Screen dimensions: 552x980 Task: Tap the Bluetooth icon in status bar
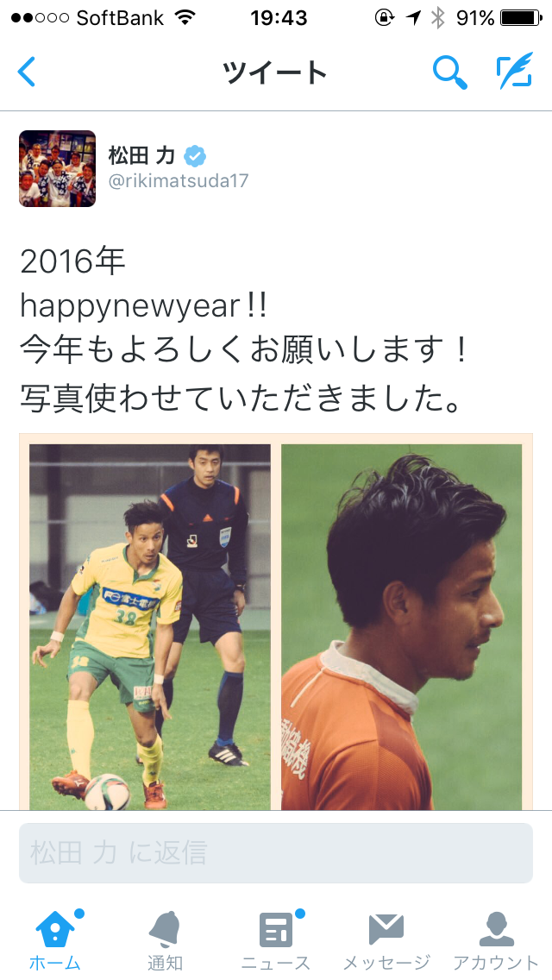pos(437,18)
